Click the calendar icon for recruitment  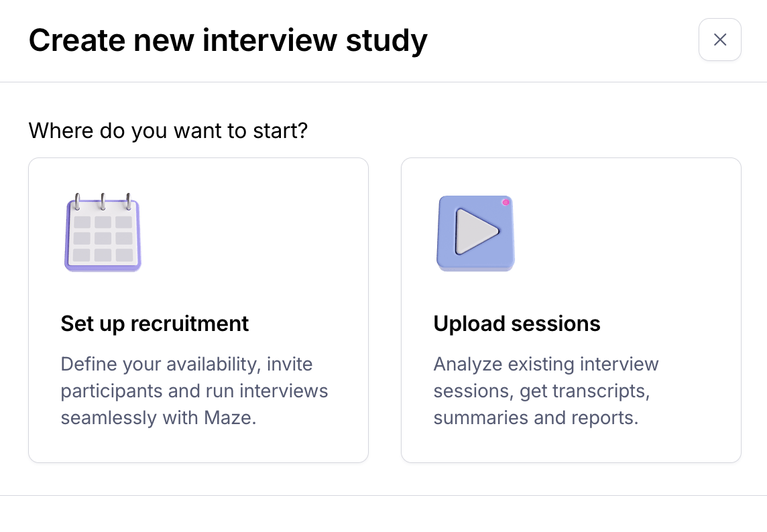click(x=103, y=233)
